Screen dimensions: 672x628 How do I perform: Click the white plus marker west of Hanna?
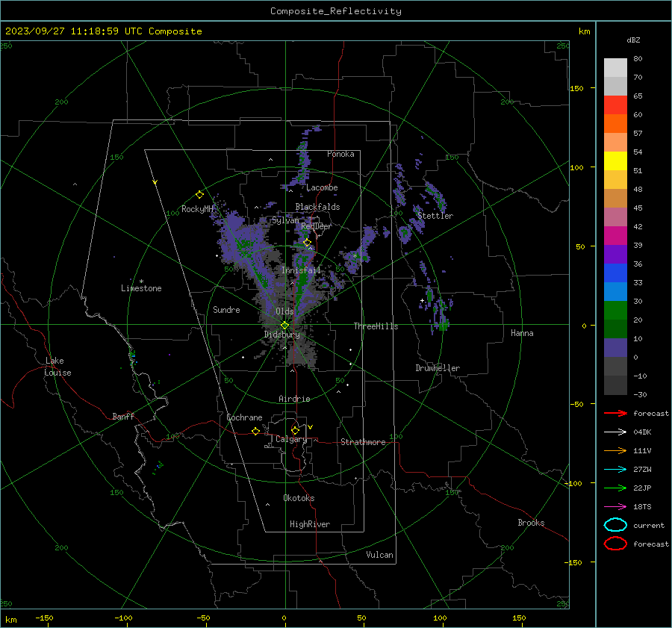pos(422,300)
